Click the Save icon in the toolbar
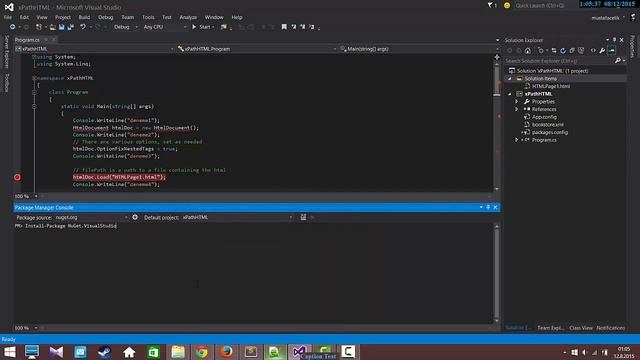Screen dimensions: 640x360 (62, 27)
